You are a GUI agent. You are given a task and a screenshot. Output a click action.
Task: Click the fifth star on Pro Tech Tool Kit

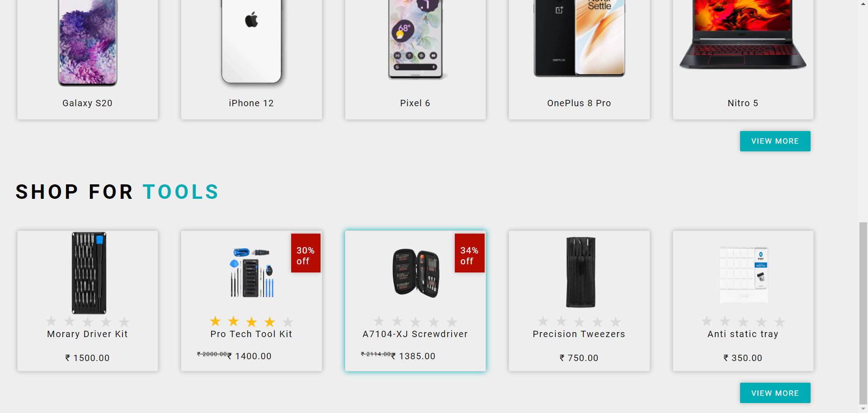(x=288, y=321)
